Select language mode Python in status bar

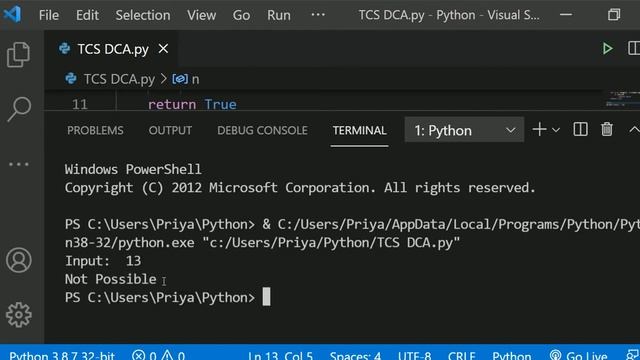coord(511,355)
